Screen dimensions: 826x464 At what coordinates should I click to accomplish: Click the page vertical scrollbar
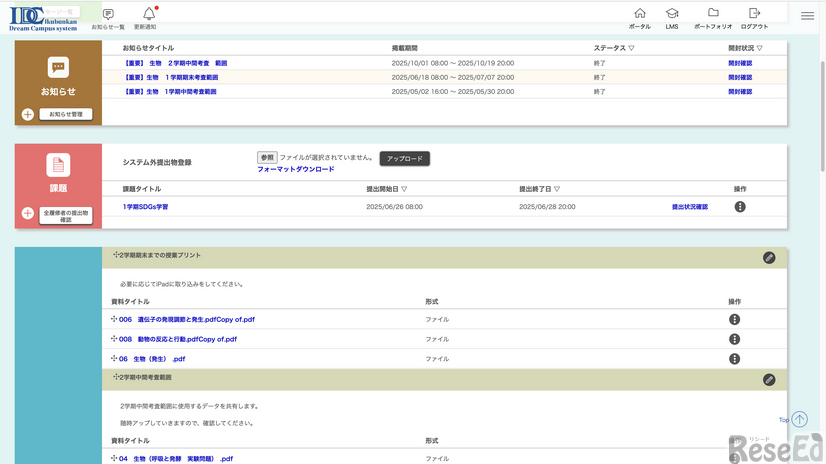822,116
